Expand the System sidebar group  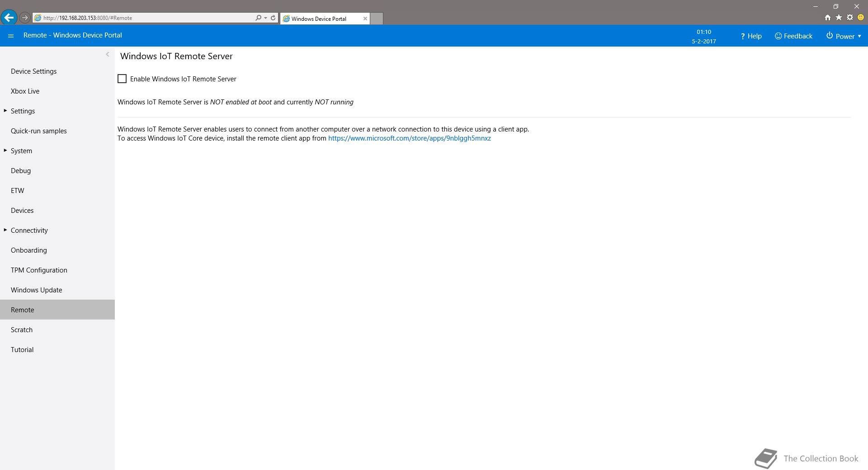5,150
